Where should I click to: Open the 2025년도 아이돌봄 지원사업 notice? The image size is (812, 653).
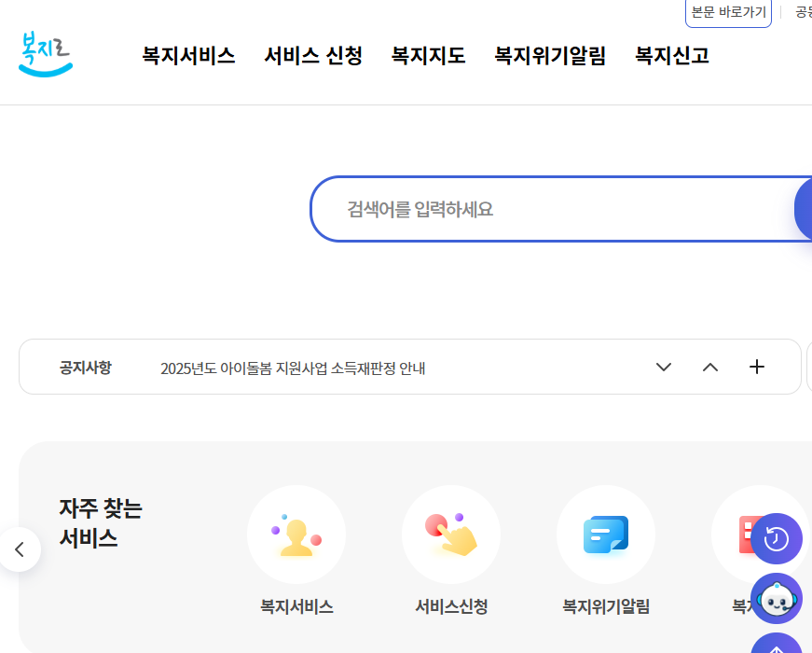293,368
